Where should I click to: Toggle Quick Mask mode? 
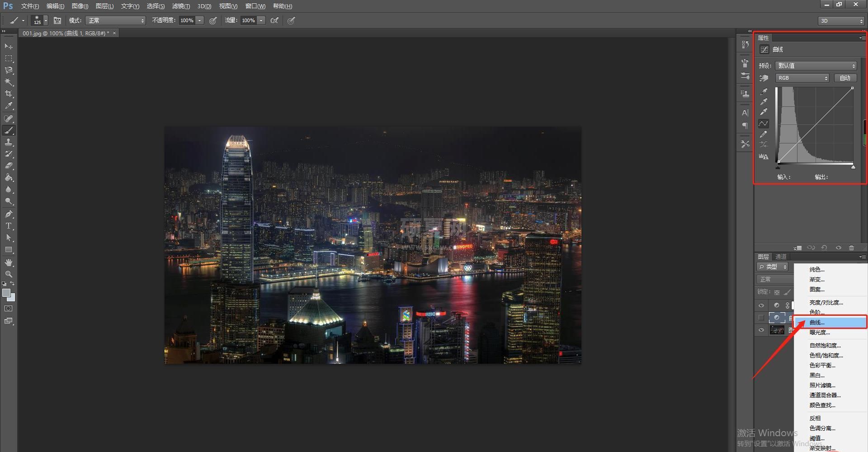[9, 309]
